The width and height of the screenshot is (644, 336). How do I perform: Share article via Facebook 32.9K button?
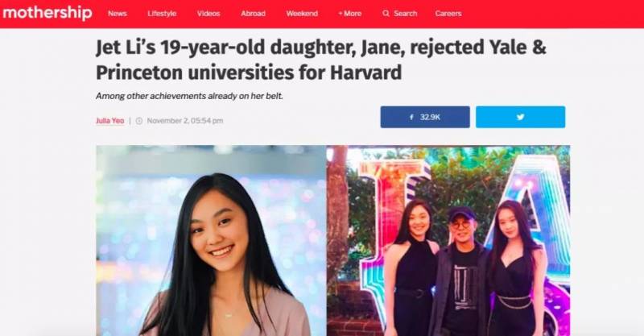[x=425, y=117]
